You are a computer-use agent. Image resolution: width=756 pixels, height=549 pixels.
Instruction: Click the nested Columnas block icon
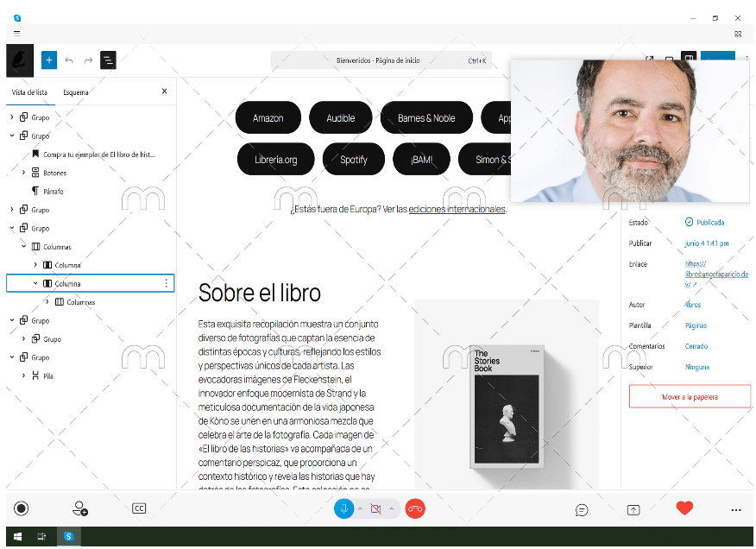(x=60, y=302)
